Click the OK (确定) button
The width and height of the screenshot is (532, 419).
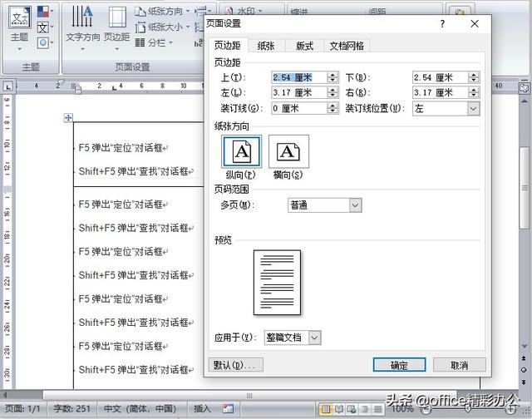pos(399,365)
